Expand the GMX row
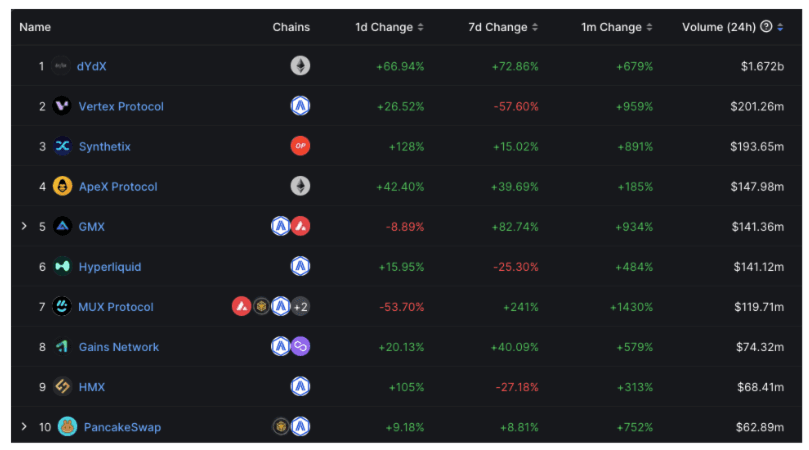 click(24, 226)
